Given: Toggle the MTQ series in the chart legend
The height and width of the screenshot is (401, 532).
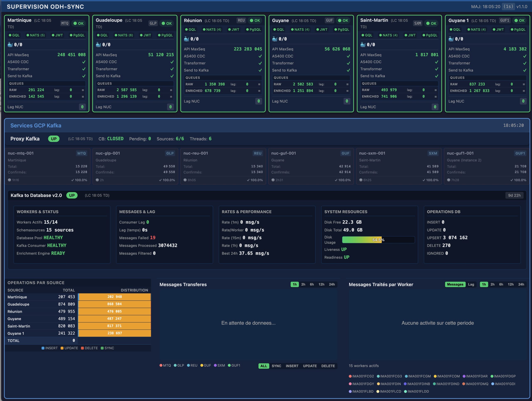Looking at the screenshot, I should point(165,365).
